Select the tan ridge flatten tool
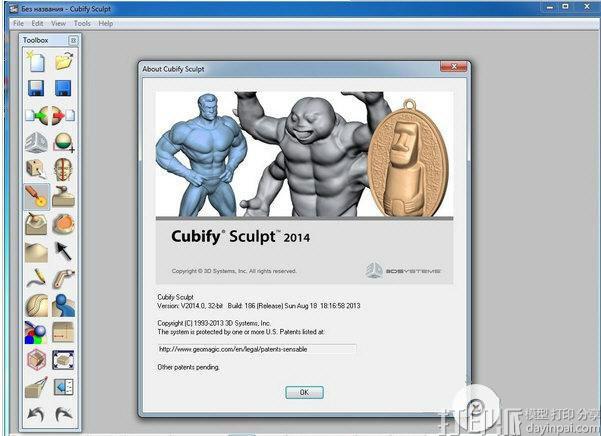The image size is (601, 436). (x=36, y=251)
